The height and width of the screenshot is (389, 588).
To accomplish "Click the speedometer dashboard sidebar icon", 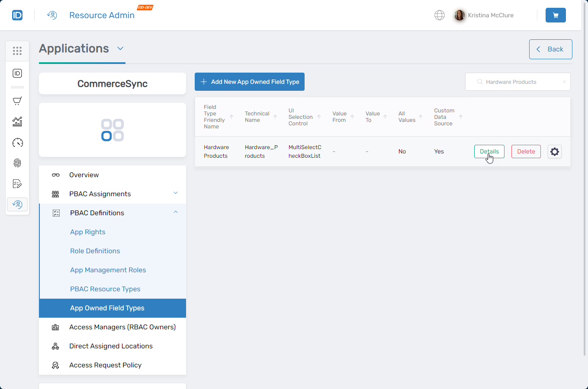I will click(17, 143).
